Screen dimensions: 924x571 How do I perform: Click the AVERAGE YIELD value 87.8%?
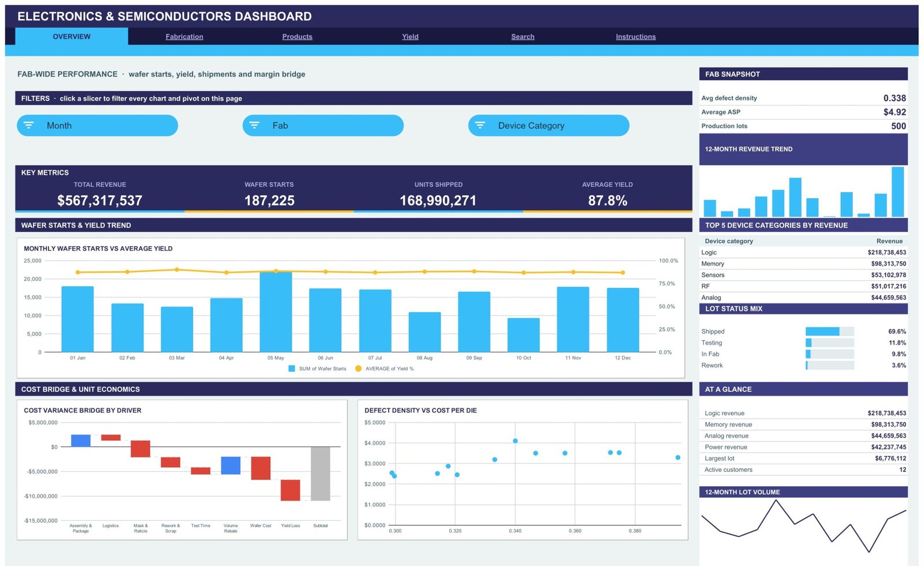click(608, 201)
